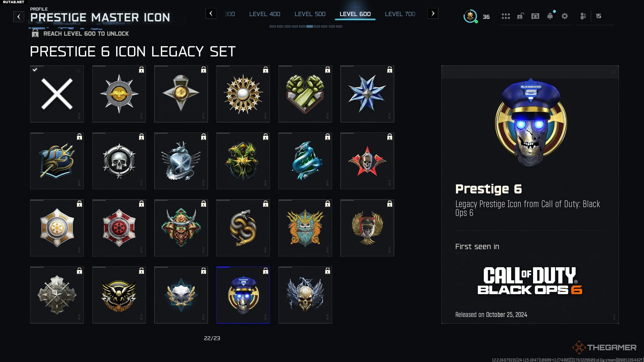Image resolution: width=644 pixels, height=362 pixels.
Task: Select the lightning winged skull emblem
Action: pos(305,295)
